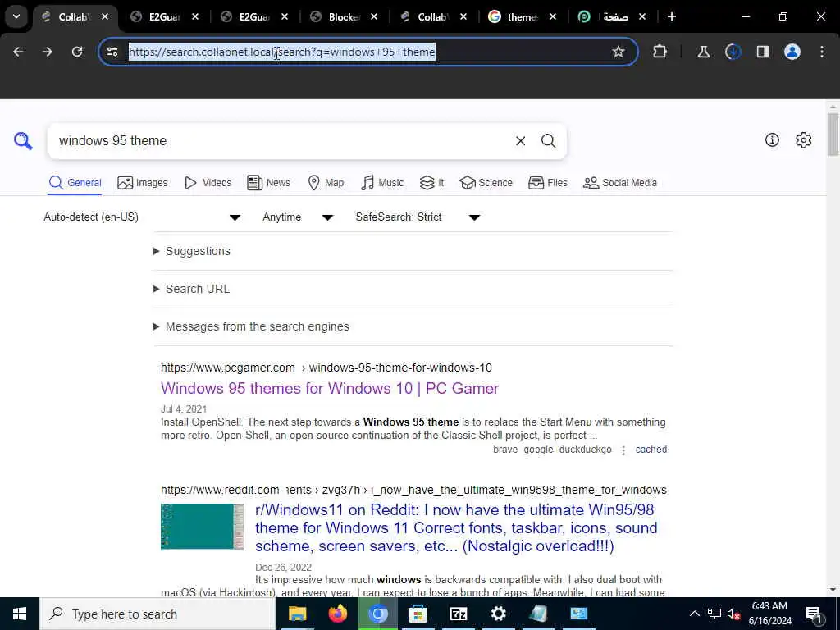The width and height of the screenshot is (840, 630).
Task: Click the browser back arrow
Action: (18, 52)
